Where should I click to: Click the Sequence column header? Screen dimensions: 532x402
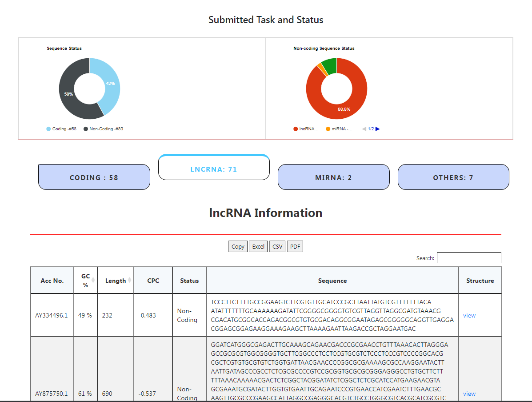coord(332,281)
